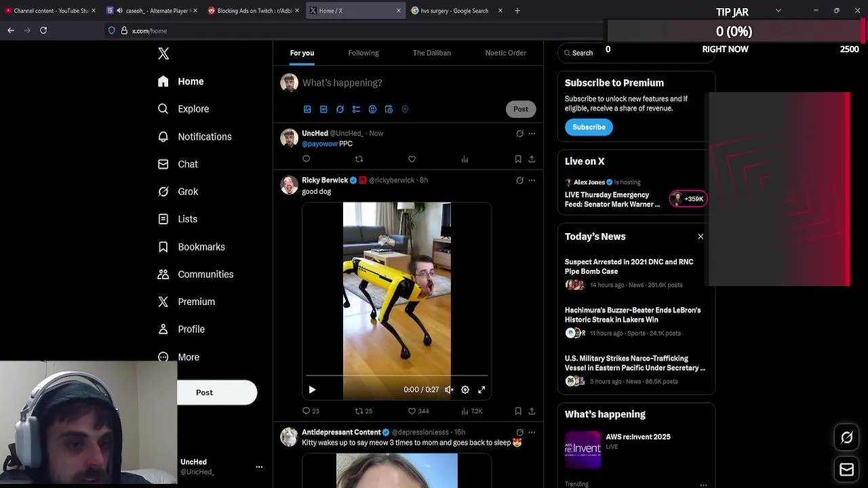
Task: Reload the page in browser
Action: pos(43,30)
